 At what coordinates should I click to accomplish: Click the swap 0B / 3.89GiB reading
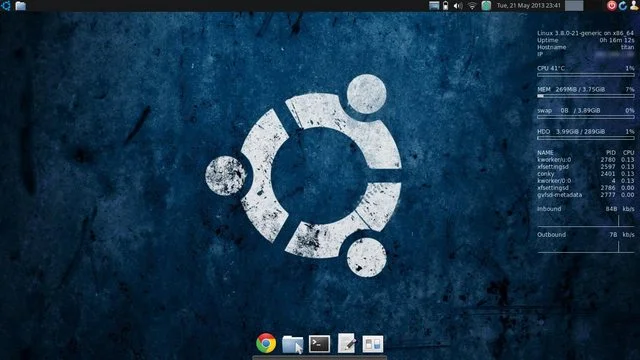pos(569,110)
